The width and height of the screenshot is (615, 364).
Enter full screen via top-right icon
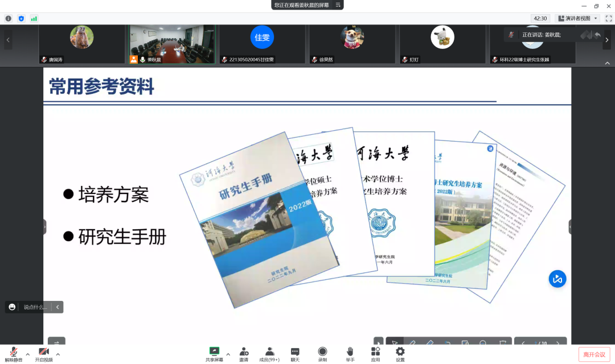(608, 18)
